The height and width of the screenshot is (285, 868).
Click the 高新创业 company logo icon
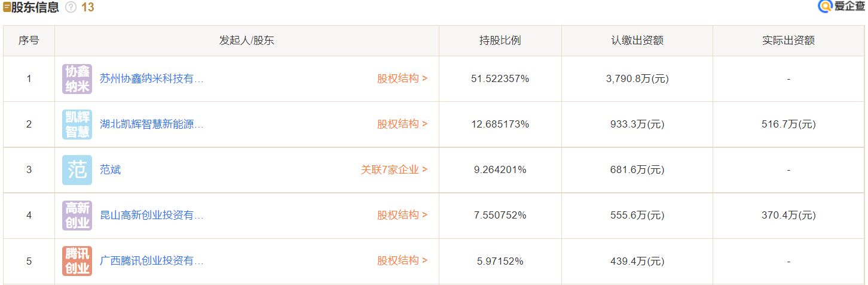coord(77,216)
